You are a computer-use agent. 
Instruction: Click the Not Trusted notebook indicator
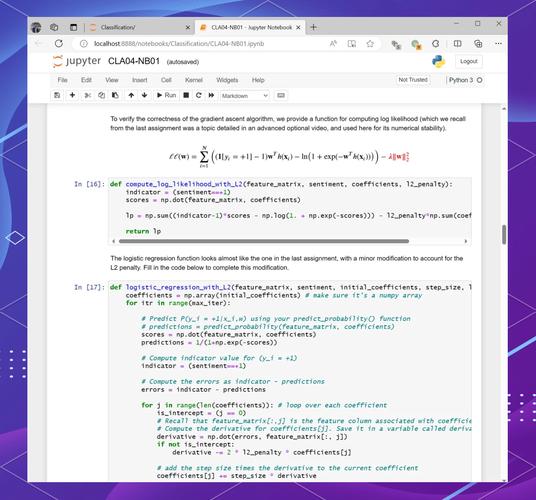point(413,80)
